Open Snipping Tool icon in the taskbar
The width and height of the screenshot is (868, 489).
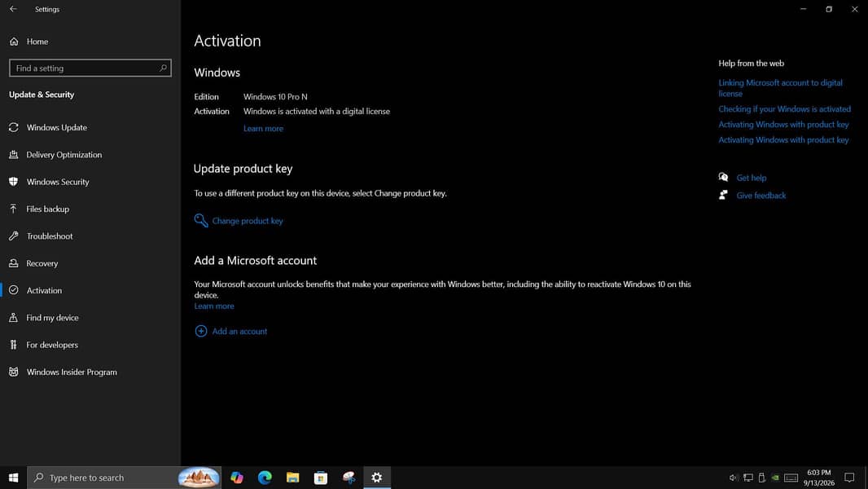[349, 478]
